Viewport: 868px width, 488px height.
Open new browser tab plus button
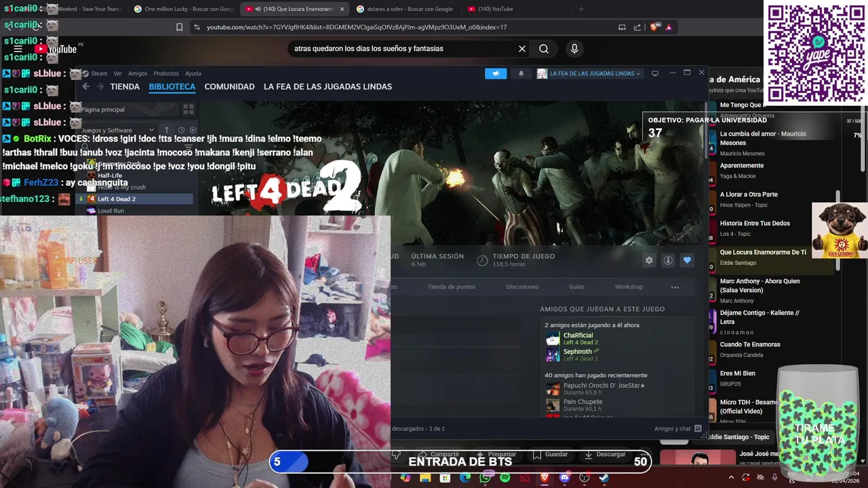[x=581, y=9]
